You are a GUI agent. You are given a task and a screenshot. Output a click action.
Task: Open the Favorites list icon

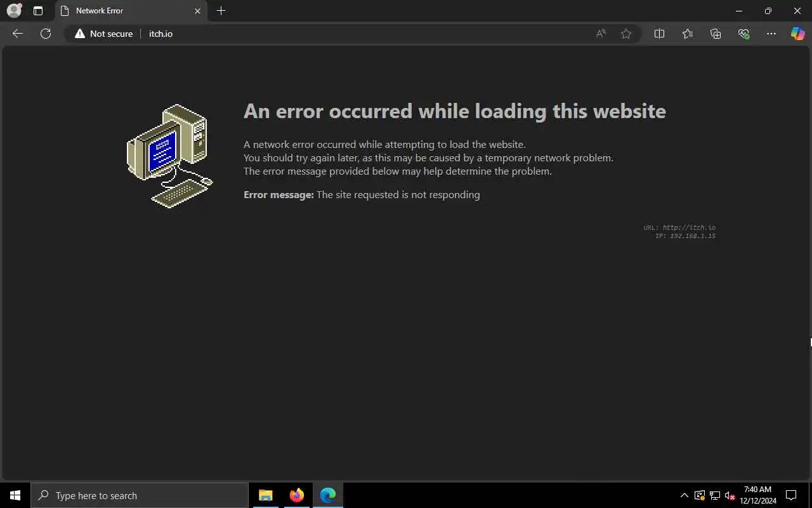coord(688,34)
